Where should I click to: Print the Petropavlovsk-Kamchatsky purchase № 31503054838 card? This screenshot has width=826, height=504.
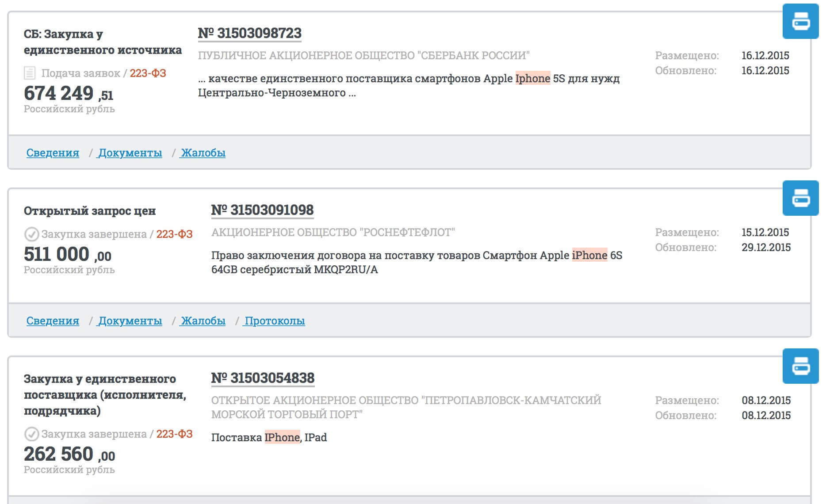click(800, 366)
